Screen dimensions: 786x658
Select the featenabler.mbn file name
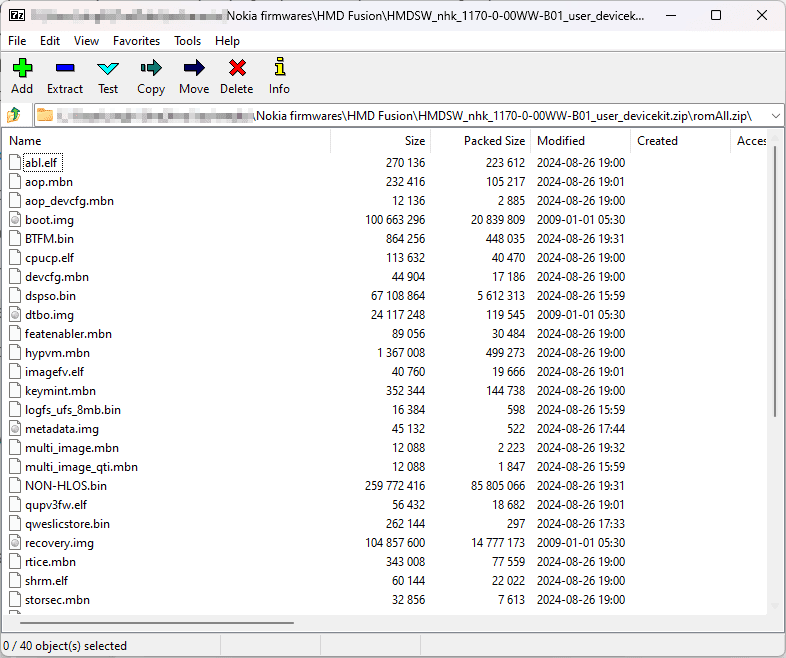click(68, 334)
